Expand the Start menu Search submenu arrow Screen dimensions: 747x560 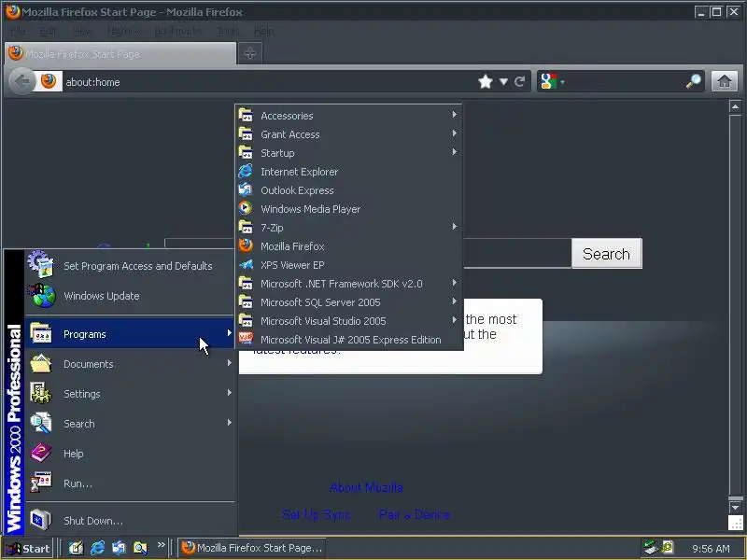point(229,423)
